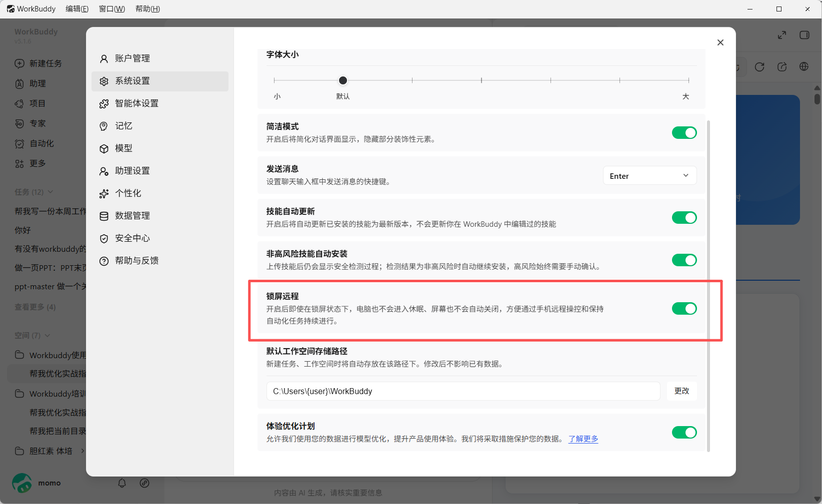Open 模型 settings page
Viewport: 822px width, 504px height.
[159, 148]
